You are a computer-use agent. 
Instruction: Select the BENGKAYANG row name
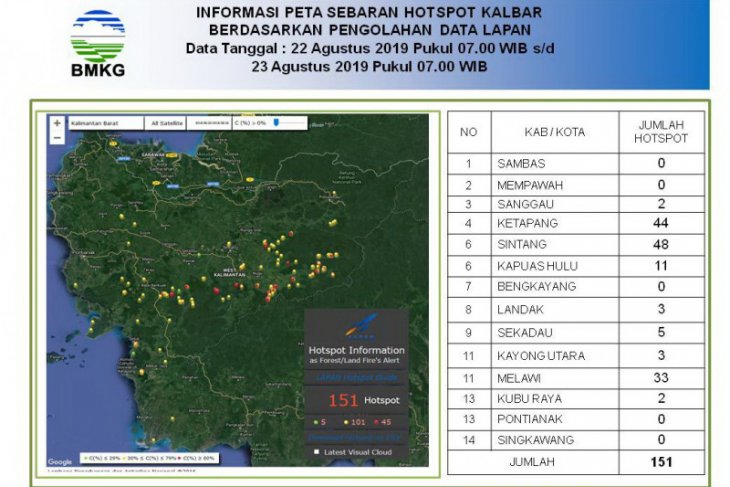click(x=536, y=287)
